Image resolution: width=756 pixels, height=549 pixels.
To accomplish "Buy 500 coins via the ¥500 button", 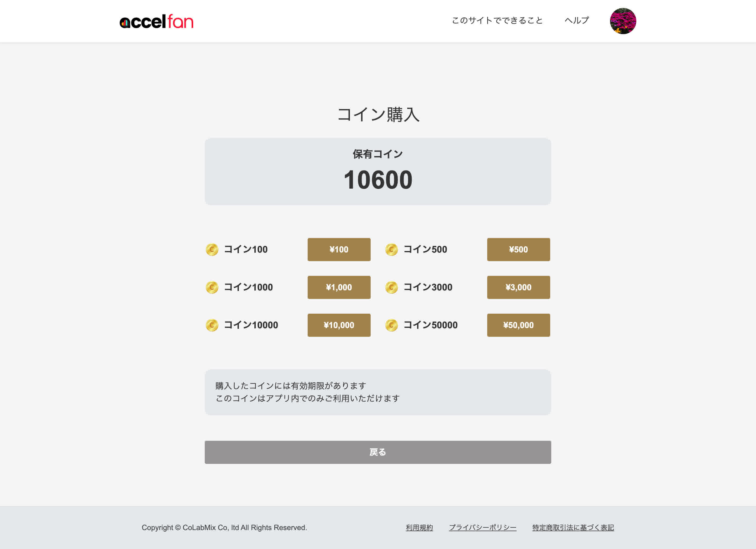I will (x=519, y=250).
